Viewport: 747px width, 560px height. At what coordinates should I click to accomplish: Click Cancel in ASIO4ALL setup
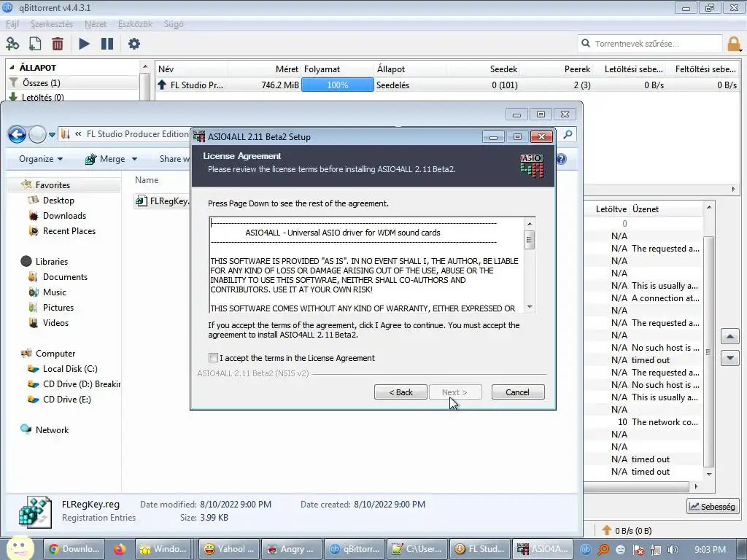coord(517,392)
